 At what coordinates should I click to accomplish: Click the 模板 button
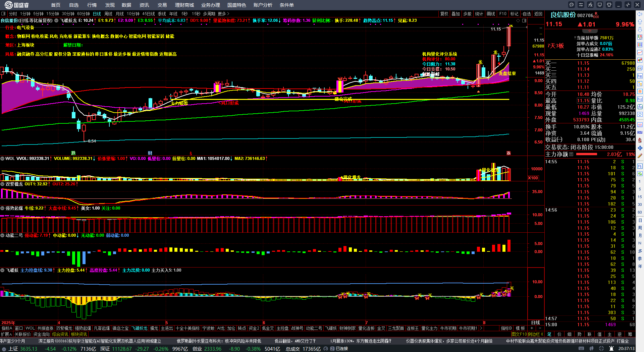520,328
